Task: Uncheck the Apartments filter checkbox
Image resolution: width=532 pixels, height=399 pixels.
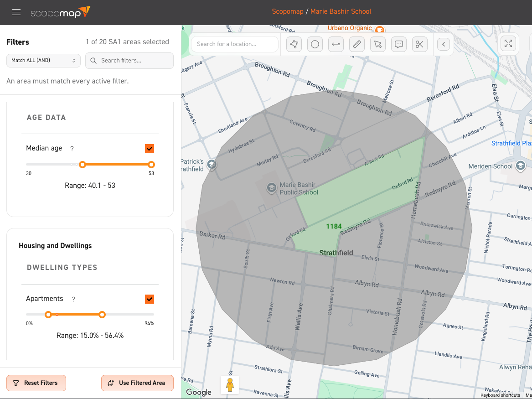Action: (x=150, y=299)
